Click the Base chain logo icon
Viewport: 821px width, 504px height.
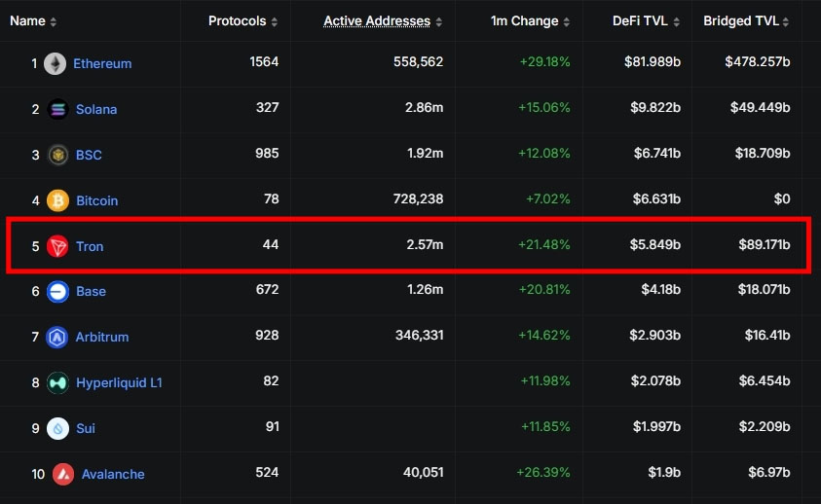pyautogui.click(x=57, y=292)
